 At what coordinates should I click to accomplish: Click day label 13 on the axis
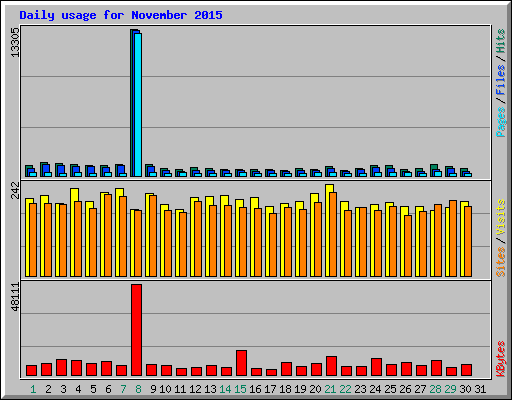(210, 389)
